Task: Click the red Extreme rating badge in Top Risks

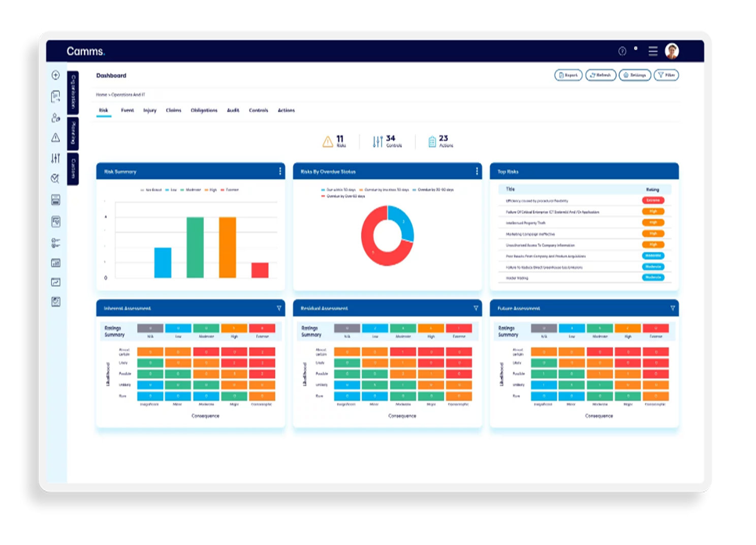Action: [x=653, y=200]
